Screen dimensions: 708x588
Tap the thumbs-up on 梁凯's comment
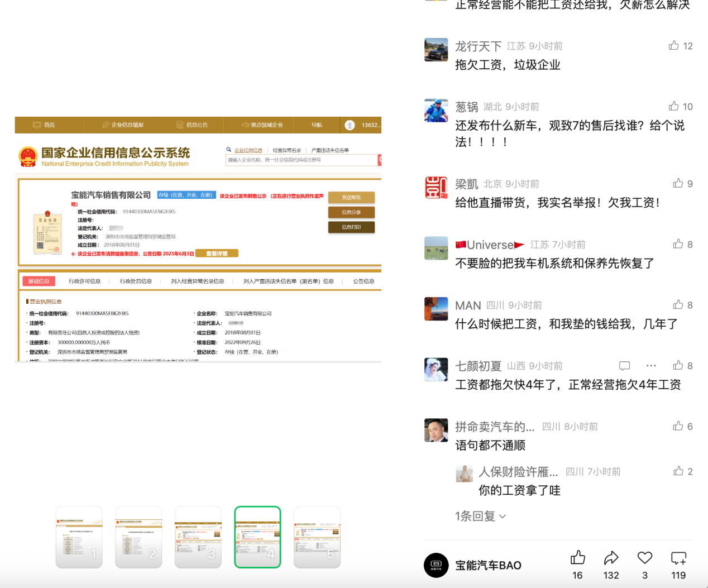(678, 183)
